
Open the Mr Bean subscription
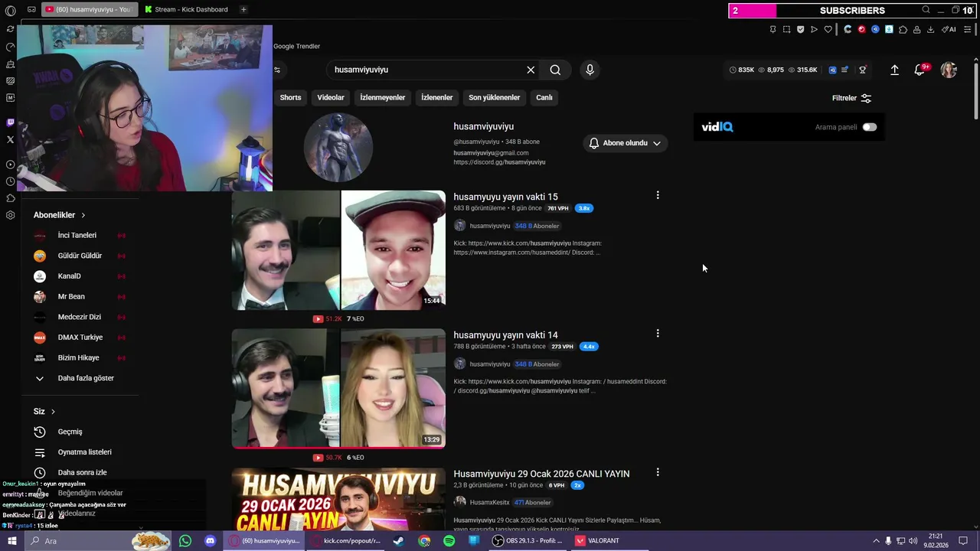(x=80, y=296)
